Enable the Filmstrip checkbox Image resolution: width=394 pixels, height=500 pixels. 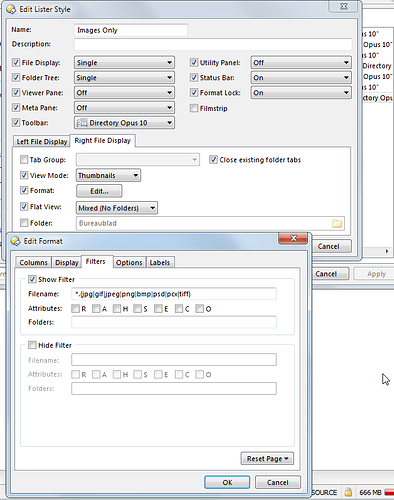pyautogui.click(x=194, y=108)
